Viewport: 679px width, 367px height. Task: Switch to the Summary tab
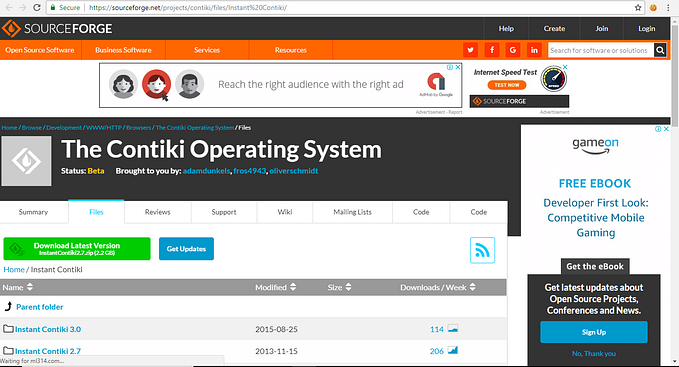33,212
